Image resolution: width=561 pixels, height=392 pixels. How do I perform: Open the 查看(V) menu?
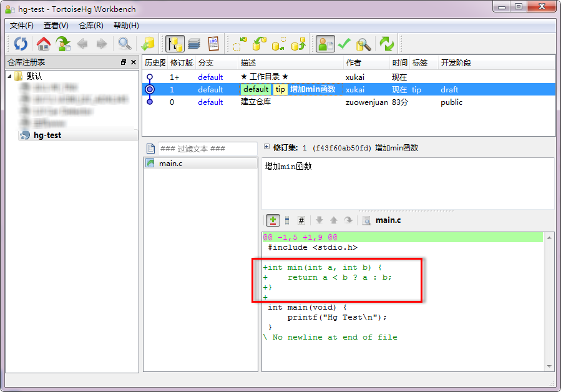tap(56, 26)
